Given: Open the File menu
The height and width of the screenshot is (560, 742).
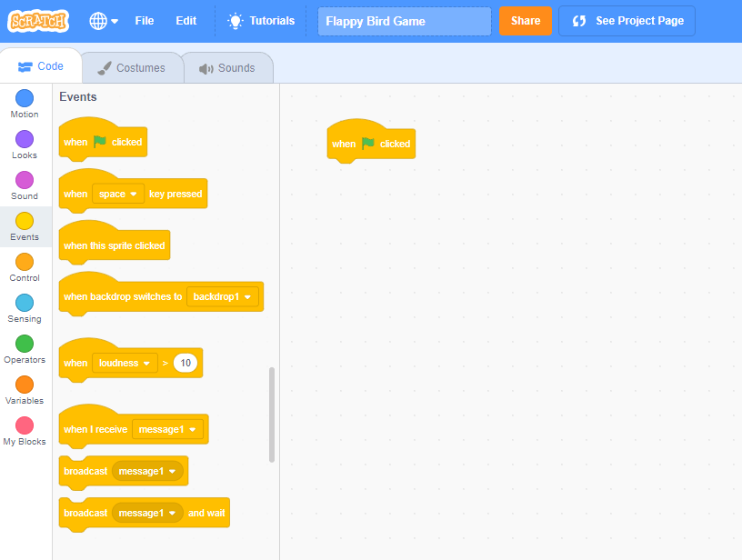Looking at the screenshot, I should click(x=145, y=21).
